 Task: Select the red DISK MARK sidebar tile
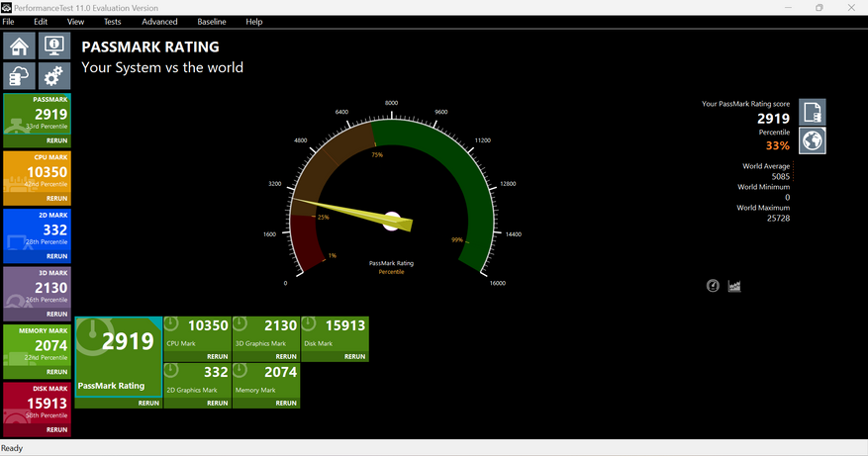pyautogui.click(x=37, y=403)
